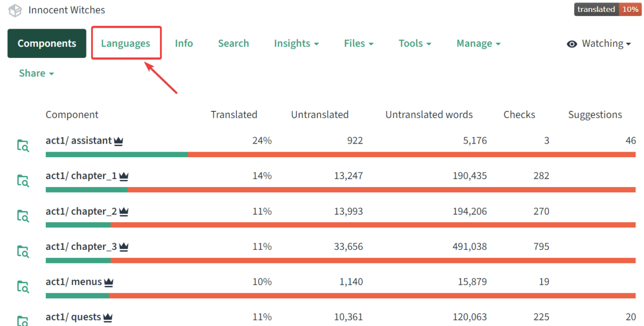The height and width of the screenshot is (326, 644).
Task: Select the Components tab
Action: (x=47, y=44)
